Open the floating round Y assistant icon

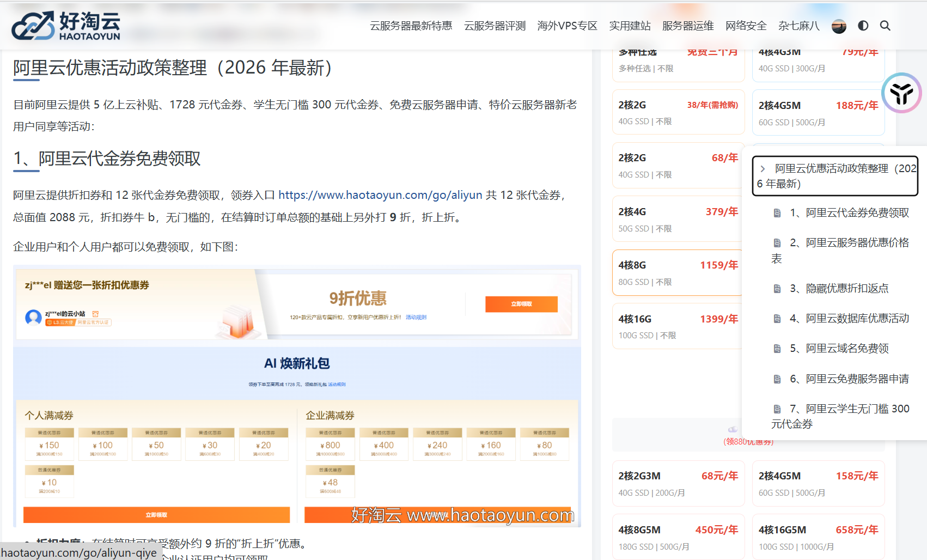[901, 93]
